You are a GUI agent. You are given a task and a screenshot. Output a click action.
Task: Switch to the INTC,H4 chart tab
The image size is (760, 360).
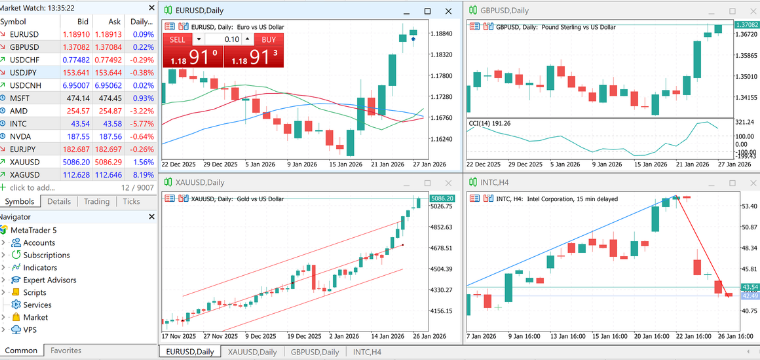[367, 352]
